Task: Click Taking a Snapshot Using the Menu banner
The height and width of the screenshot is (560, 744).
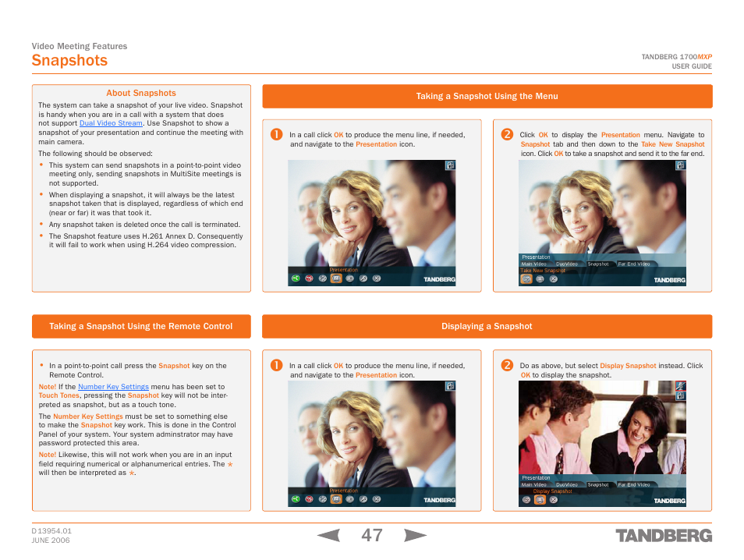Action: (x=487, y=97)
